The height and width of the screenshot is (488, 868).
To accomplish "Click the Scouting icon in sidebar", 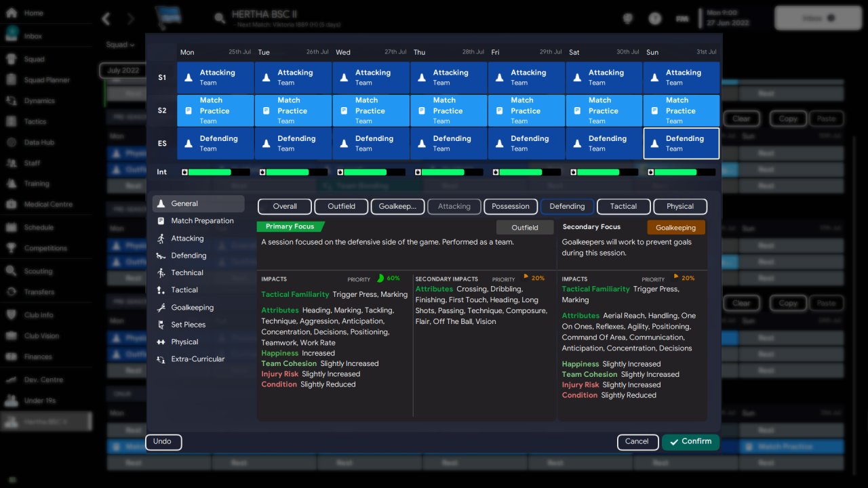I will (x=12, y=271).
